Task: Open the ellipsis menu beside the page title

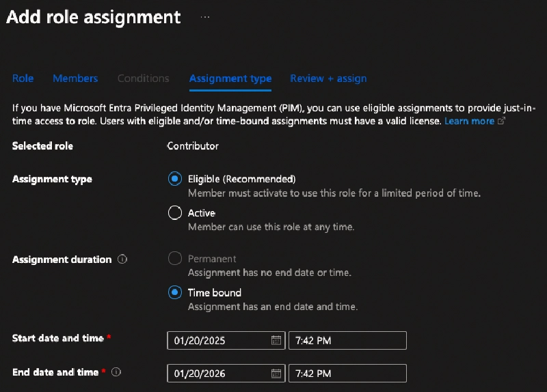Action: [205, 18]
